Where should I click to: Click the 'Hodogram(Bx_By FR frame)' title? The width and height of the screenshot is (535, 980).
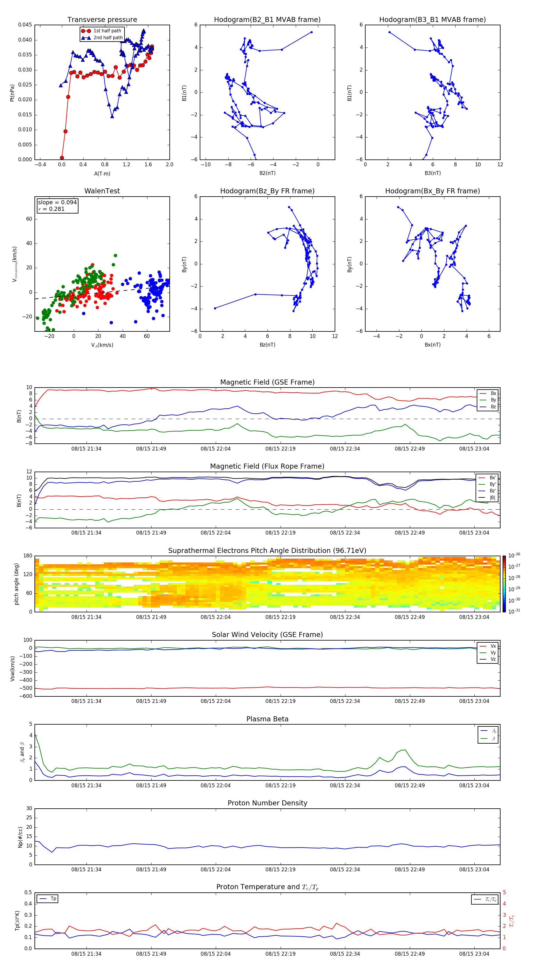click(x=432, y=191)
